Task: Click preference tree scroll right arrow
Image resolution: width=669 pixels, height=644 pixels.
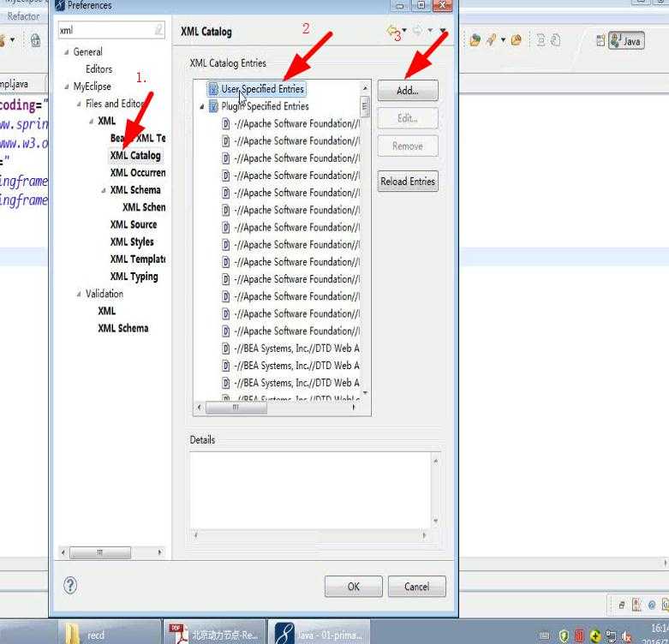Action: tap(159, 552)
